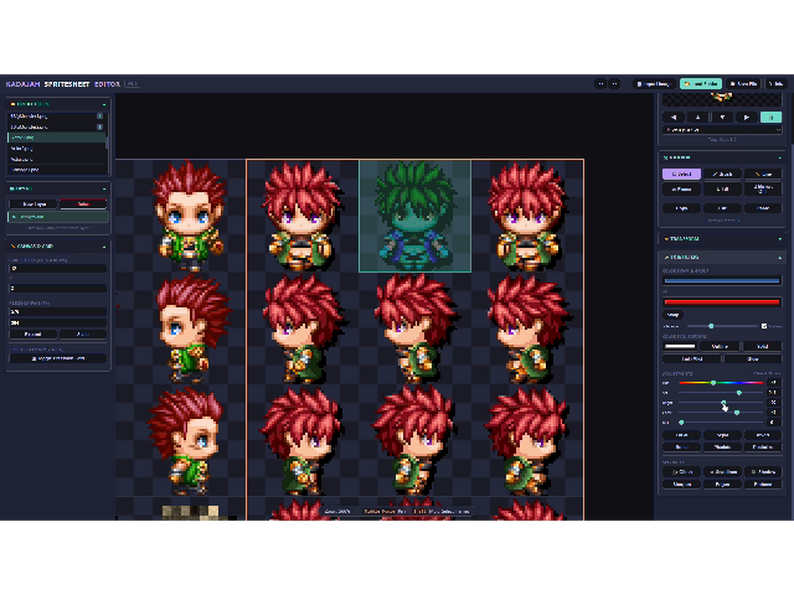Choose the purple Select tool
Viewport: 794px width, 595px height.
(681, 174)
